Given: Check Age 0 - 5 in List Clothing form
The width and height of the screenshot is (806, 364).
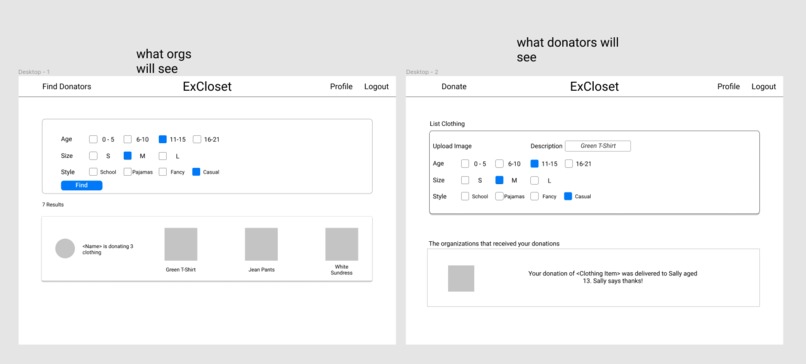Looking at the screenshot, I should pos(465,163).
